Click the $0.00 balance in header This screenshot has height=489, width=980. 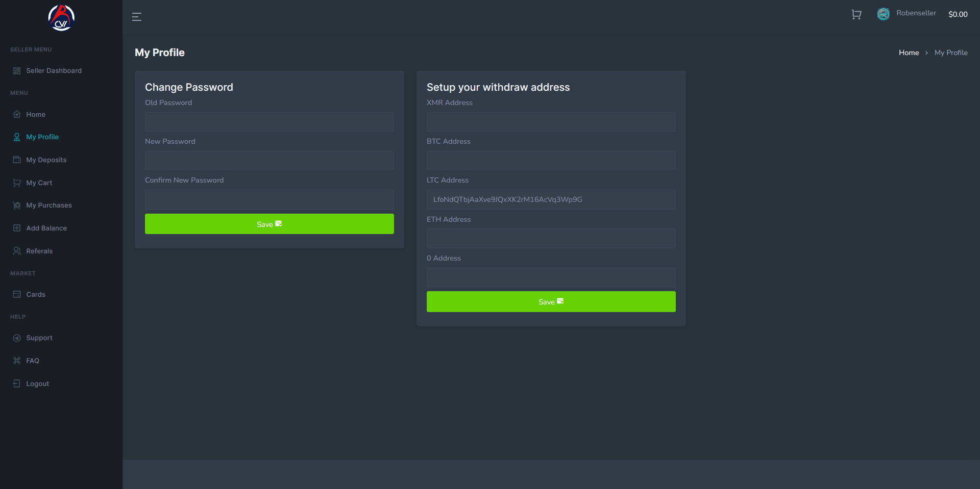click(x=958, y=14)
